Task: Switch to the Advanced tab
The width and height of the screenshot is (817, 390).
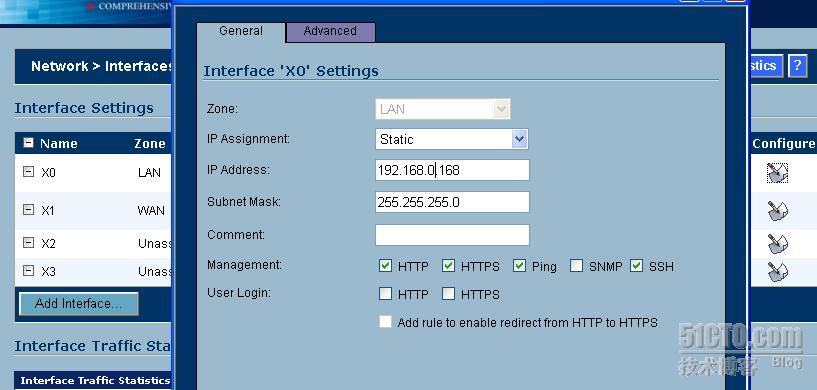Action: click(x=330, y=31)
